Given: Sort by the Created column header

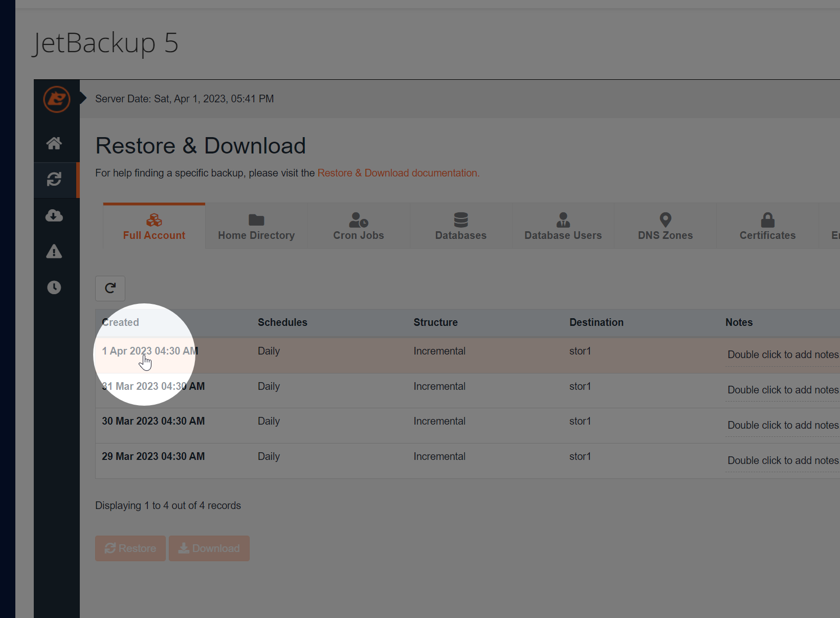Looking at the screenshot, I should coord(120,322).
